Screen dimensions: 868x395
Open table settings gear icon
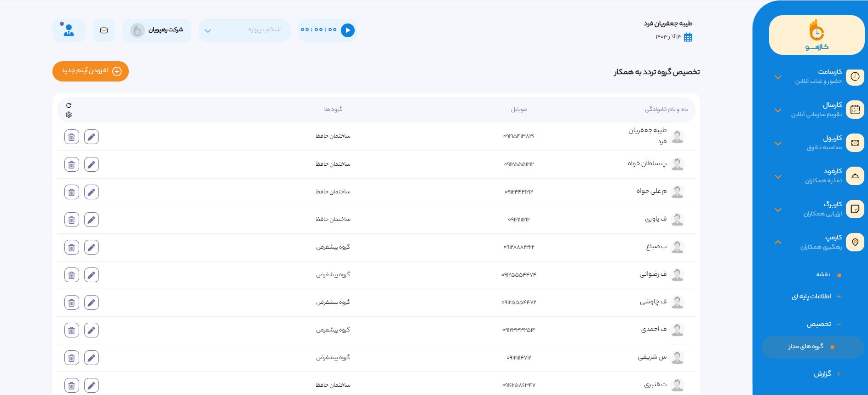point(69,115)
